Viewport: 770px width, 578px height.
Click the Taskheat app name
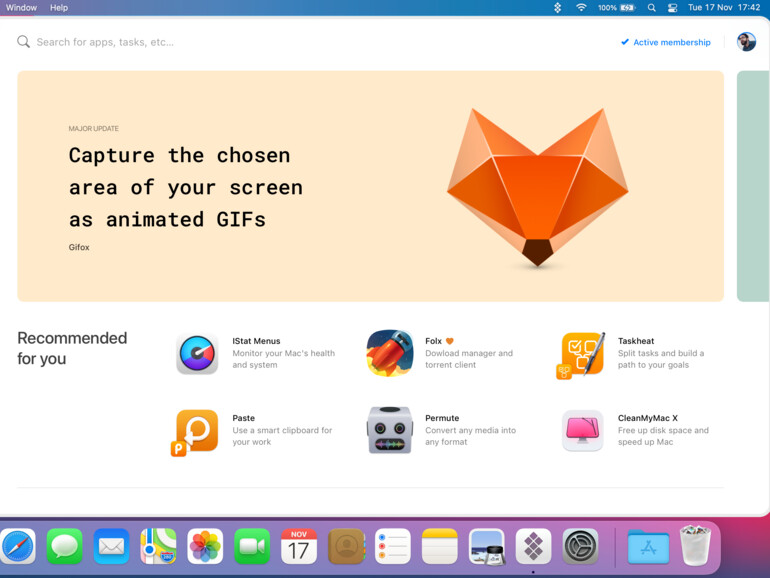(636, 341)
